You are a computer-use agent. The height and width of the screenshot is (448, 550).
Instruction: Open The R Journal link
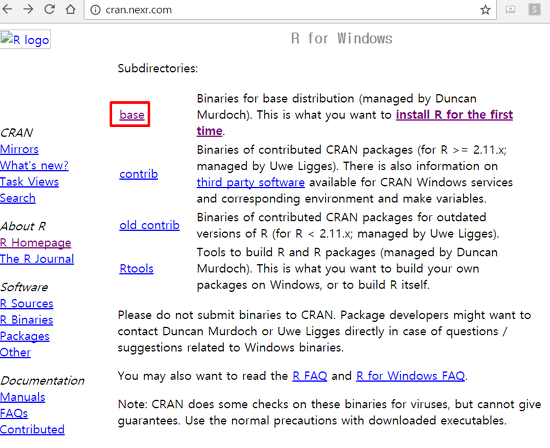(x=37, y=259)
